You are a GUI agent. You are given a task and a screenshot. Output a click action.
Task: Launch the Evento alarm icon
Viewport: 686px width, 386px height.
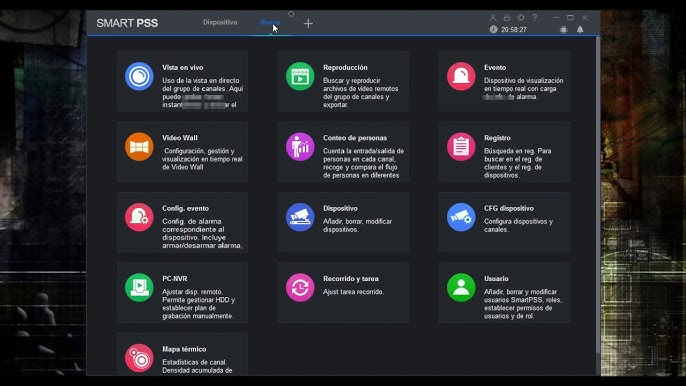(x=461, y=76)
